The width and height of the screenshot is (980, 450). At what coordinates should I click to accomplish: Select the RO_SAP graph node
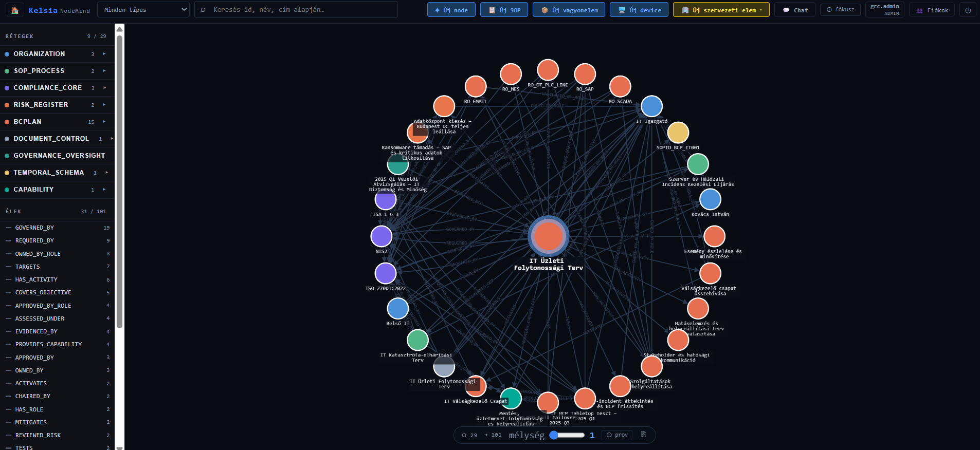[x=585, y=74]
